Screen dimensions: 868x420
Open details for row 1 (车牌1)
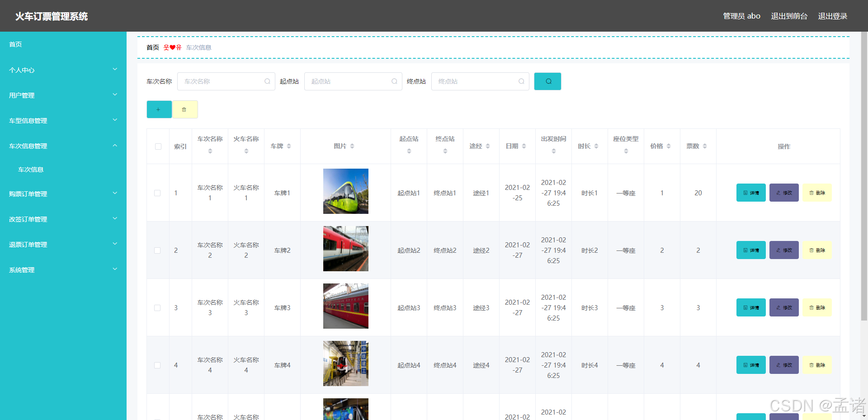pyautogui.click(x=751, y=193)
